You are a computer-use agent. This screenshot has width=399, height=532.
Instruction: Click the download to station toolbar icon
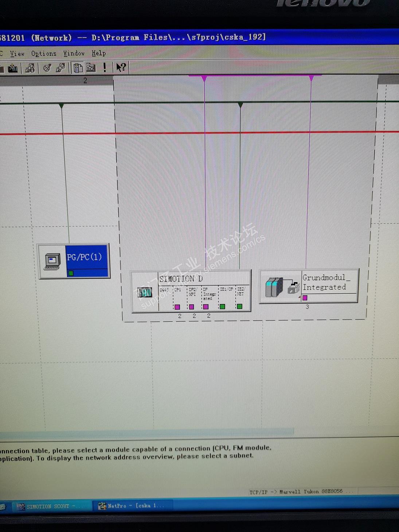(x=13, y=68)
